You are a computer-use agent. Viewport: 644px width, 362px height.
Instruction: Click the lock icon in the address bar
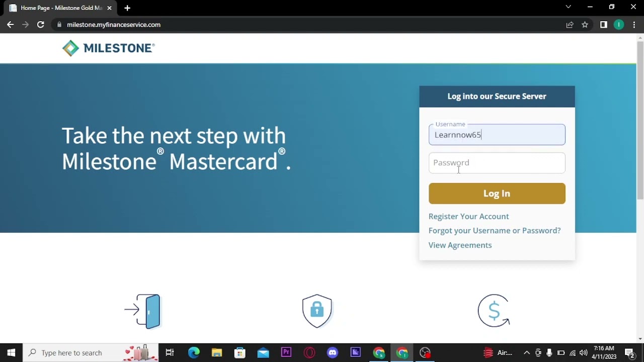pyautogui.click(x=59, y=25)
